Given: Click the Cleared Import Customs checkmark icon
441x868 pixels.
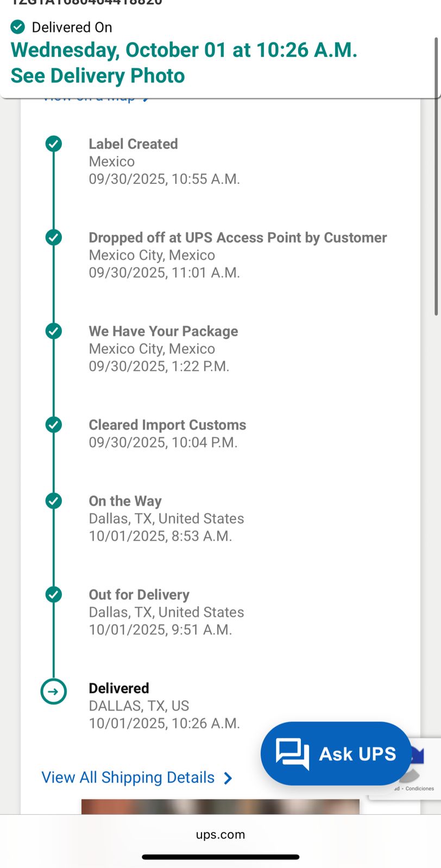Looking at the screenshot, I should pos(53,425).
